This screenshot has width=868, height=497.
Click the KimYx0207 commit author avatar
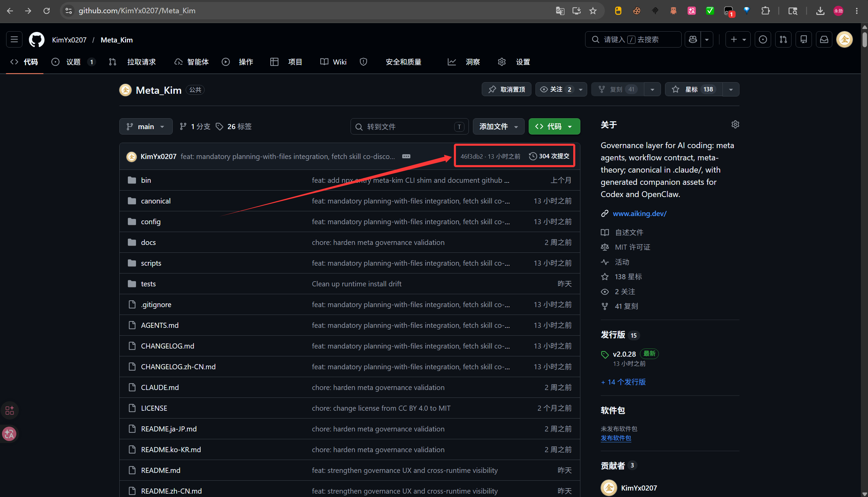(x=132, y=157)
